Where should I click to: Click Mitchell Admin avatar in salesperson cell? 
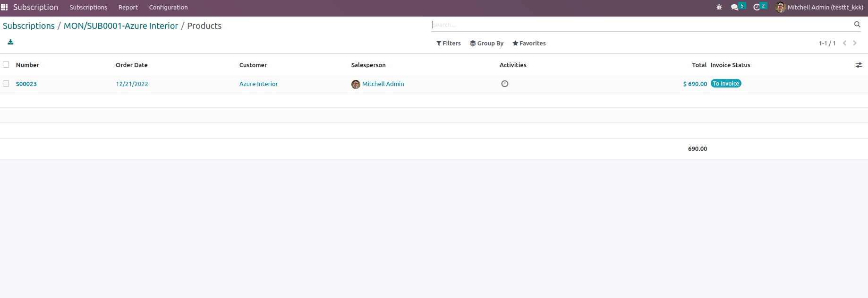pos(356,84)
